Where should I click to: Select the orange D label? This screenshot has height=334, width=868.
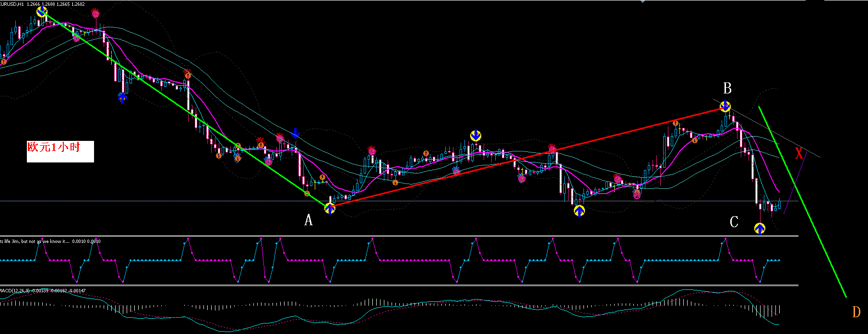click(856, 312)
